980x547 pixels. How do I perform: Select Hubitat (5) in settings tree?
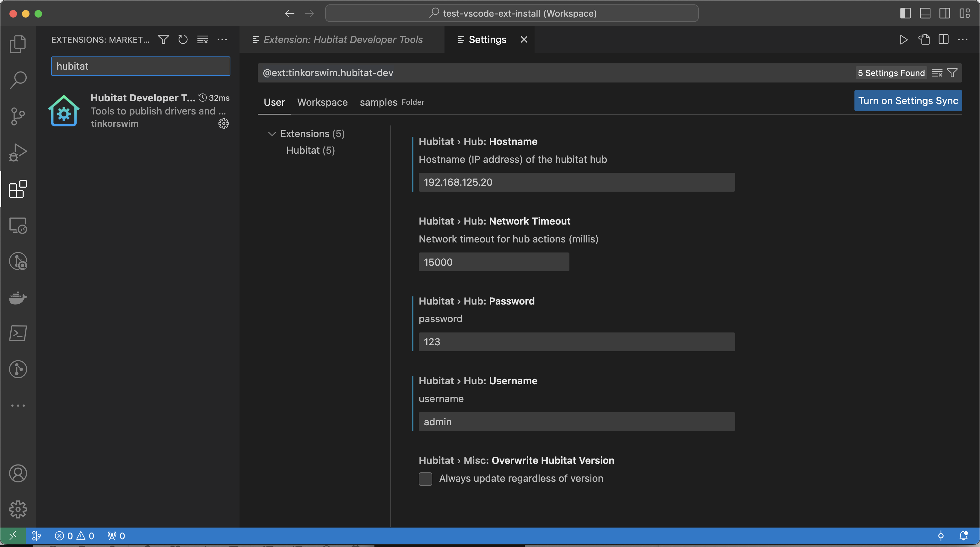pyautogui.click(x=310, y=150)
